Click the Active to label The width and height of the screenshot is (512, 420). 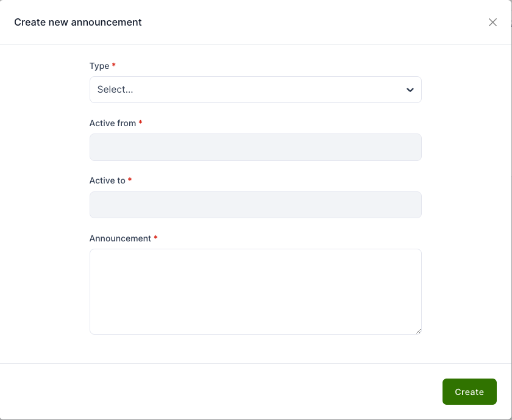pyautogui.click(x=107, y=180)
